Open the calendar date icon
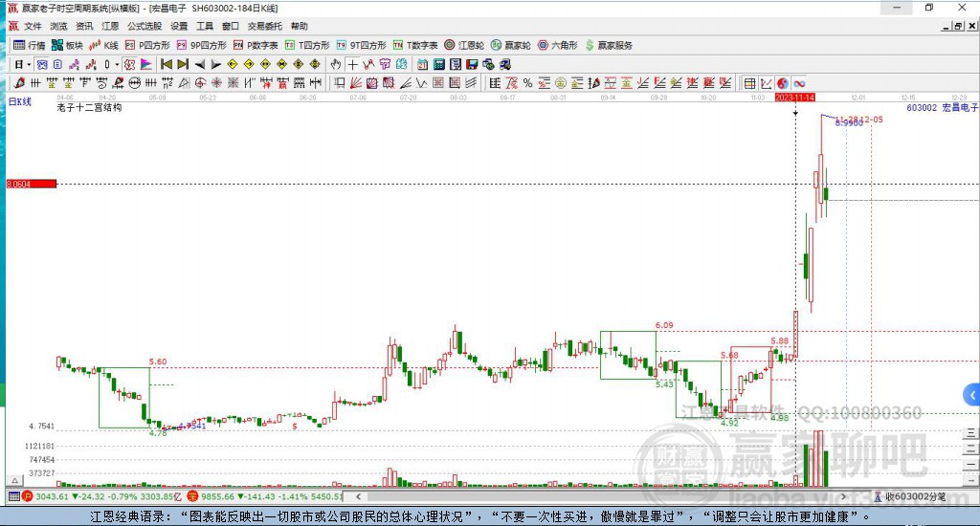This screenshot has width=980, height=526. [422, 64]
